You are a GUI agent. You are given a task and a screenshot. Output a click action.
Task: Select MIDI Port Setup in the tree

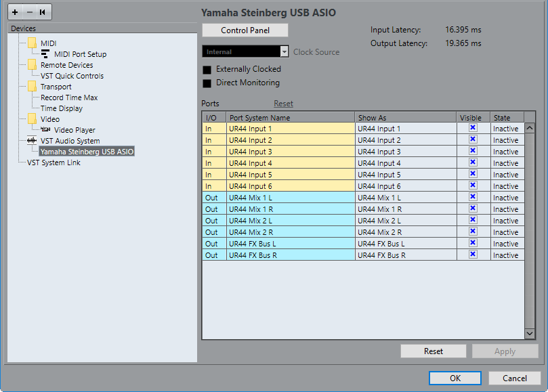[81, 54]
